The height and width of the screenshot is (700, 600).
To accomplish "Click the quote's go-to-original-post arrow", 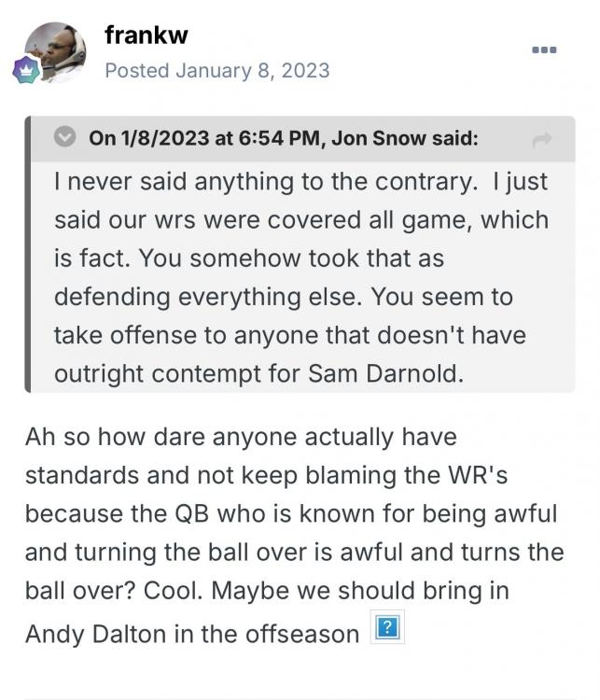I will point(541,140).
